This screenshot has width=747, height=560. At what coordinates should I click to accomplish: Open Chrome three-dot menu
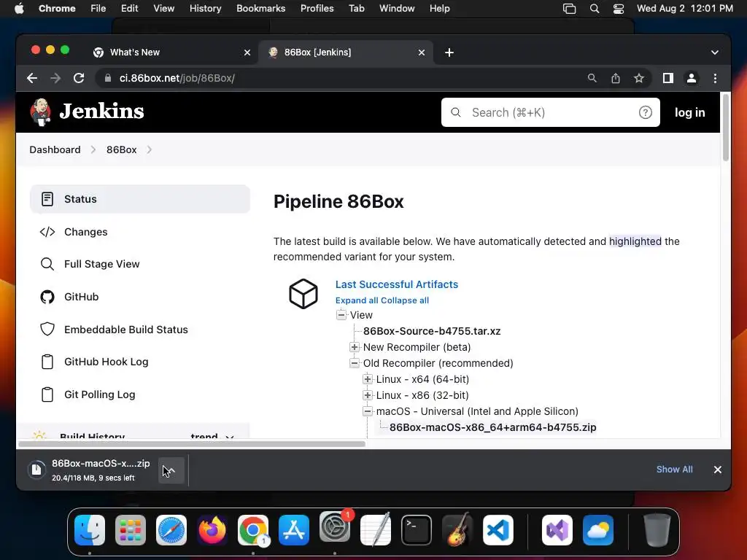[x=715, y=78]
